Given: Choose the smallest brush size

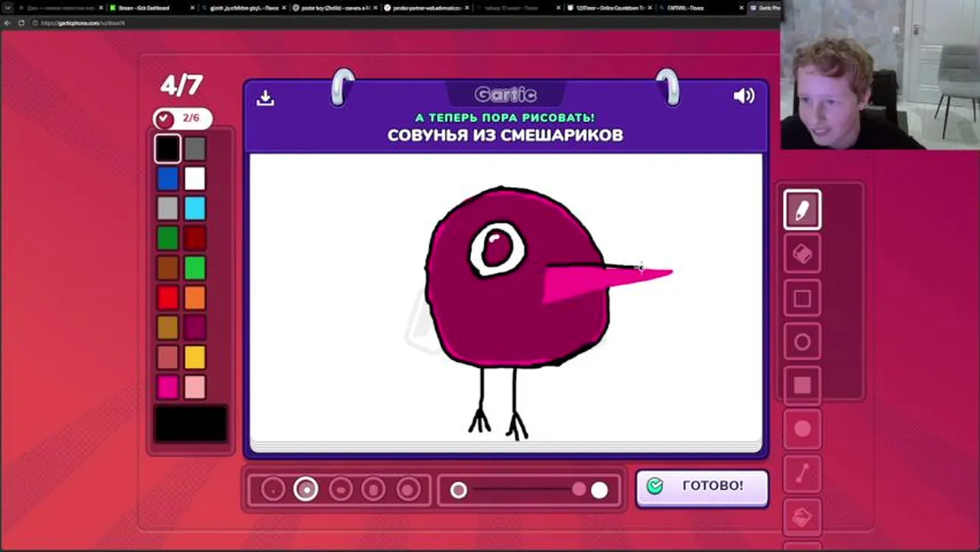Looking at the screenshot, I should coord(272,489).
